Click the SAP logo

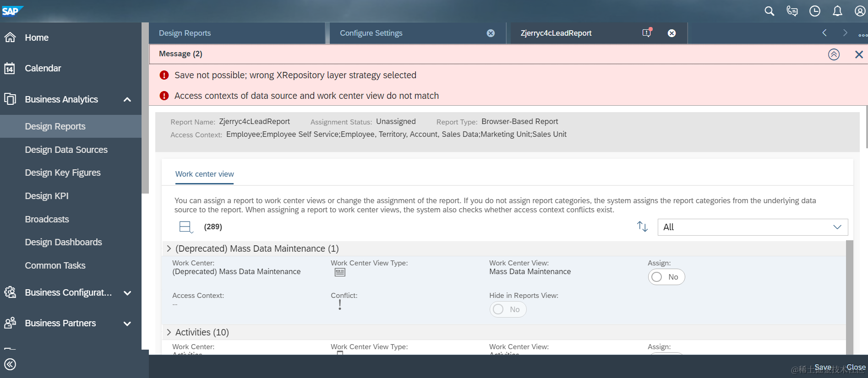12,11
